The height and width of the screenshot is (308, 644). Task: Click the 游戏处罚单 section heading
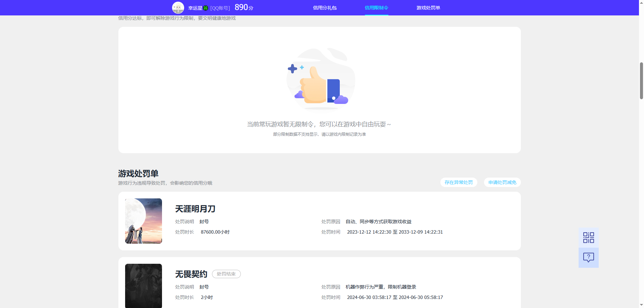[x=138, y=174]
